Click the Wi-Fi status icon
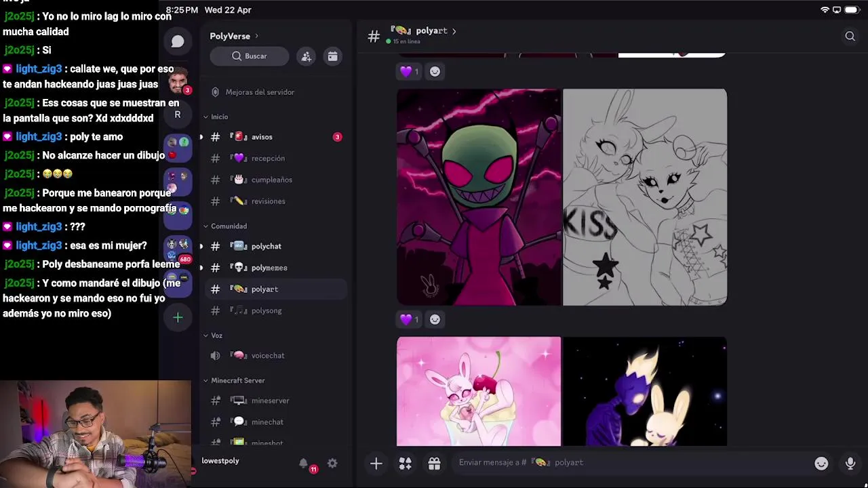Viewport: 868px width, 488px height. [825, 10]
